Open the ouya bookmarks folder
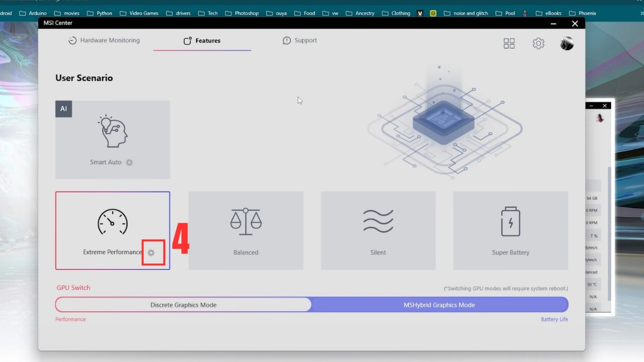 [276, 13]
